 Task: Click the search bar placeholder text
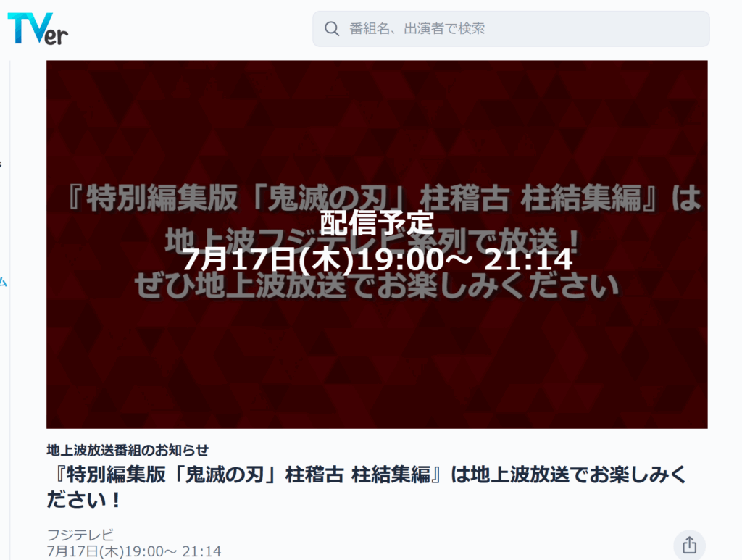click(x=417, y=29)
